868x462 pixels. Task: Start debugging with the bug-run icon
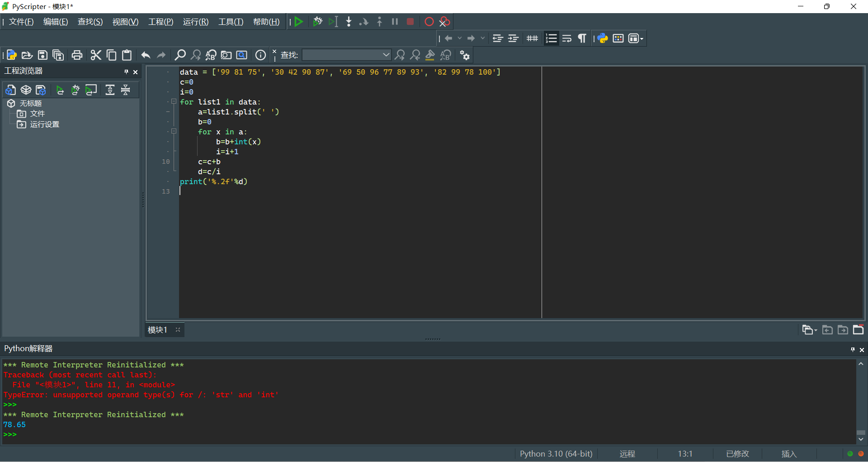(x=317, y=22)
